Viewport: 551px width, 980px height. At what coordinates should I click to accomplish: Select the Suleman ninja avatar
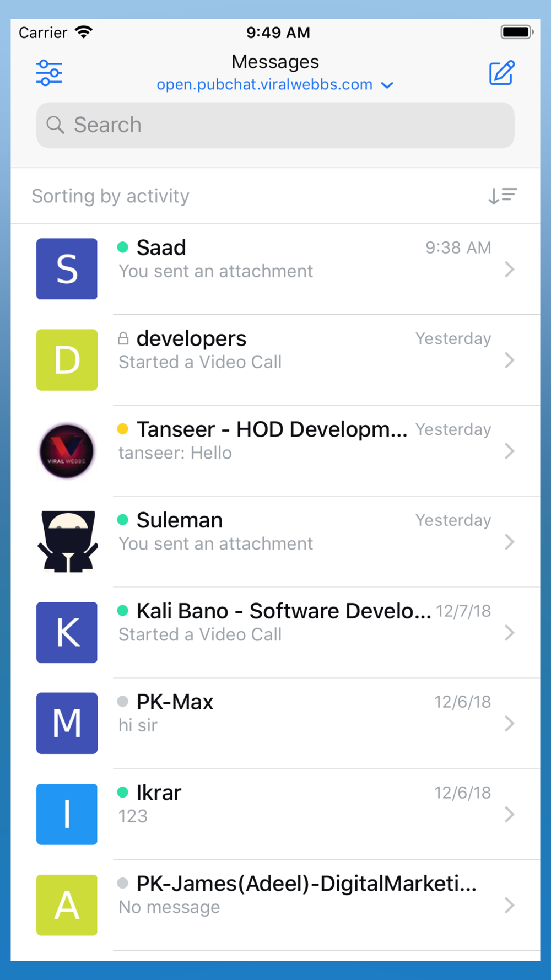coord(67,541)
